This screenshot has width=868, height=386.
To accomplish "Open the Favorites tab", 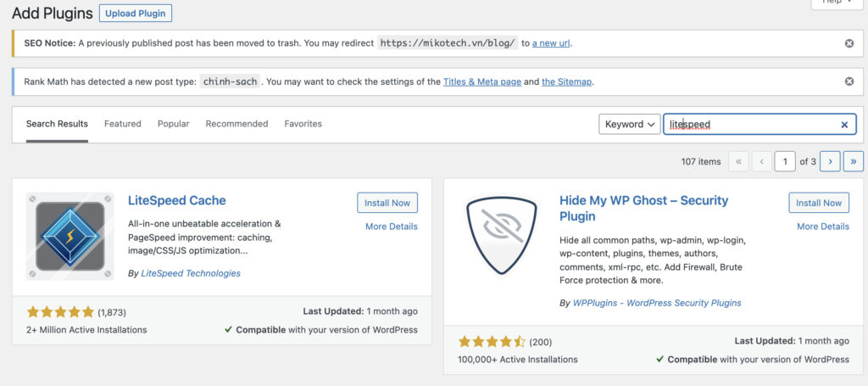I will point(303,124).
